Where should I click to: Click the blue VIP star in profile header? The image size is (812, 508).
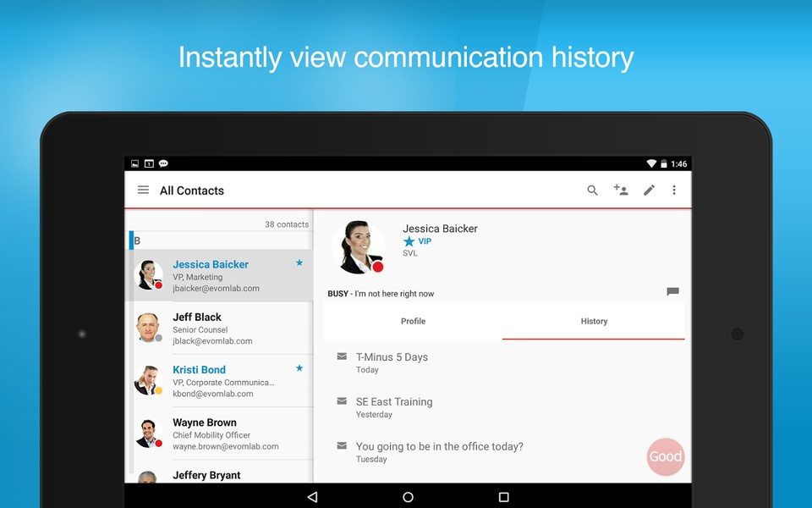(x=409, y=241)
